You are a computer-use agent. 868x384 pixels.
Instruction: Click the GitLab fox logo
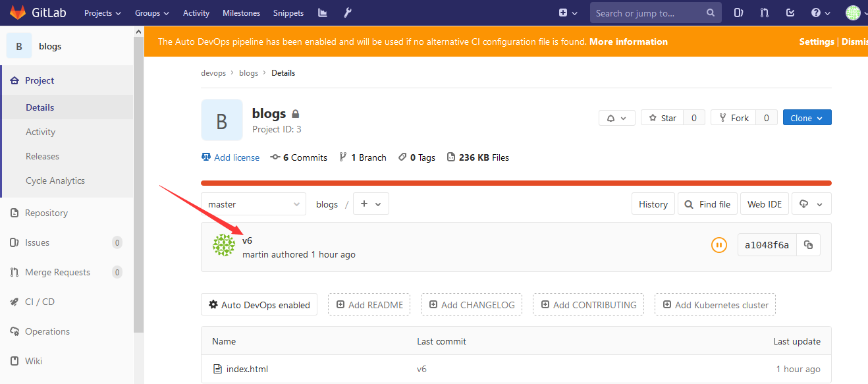pos(18,13)
